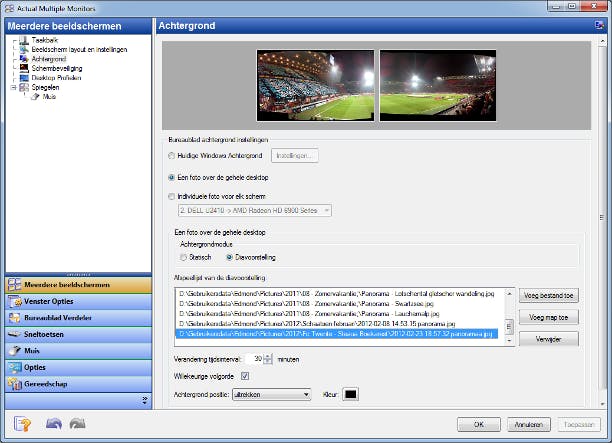Image resolution: width=612 pixels, height=443 pixels.
Task: Select Desktop Profielen in the tree
Action: 56,78
